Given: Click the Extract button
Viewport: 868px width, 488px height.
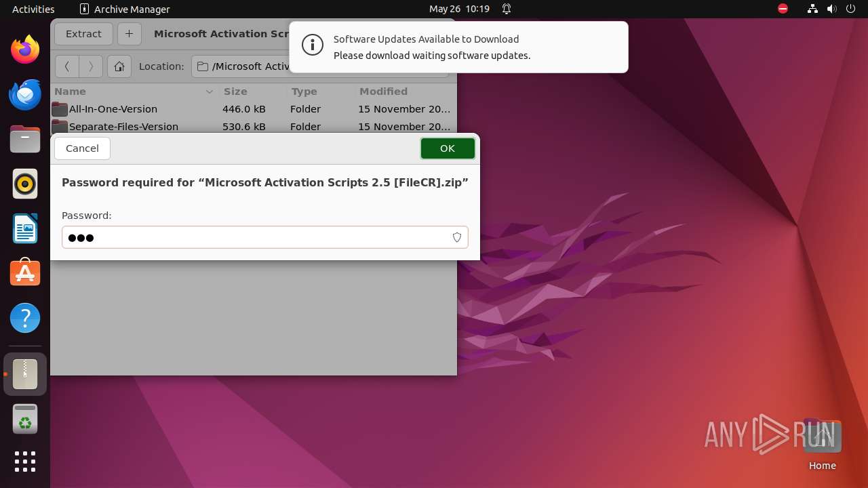Looking at the screenshot, I should coord(83,34).
